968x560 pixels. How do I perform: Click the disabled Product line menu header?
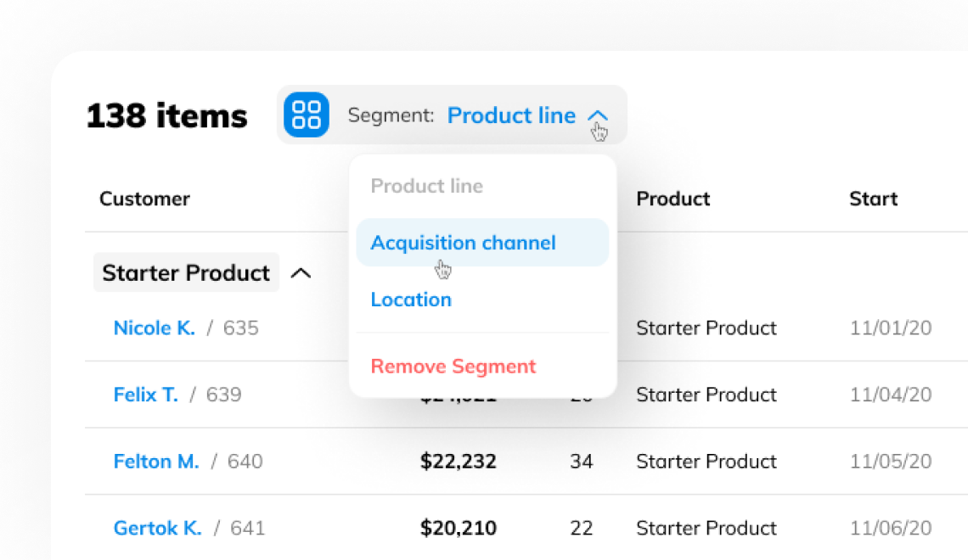(x=427, y=186)
